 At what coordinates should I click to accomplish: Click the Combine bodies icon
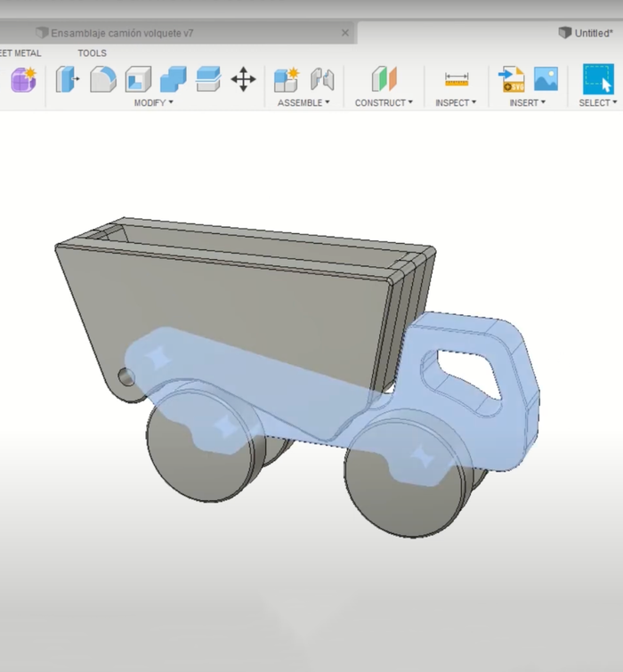(x=173, y=79)
